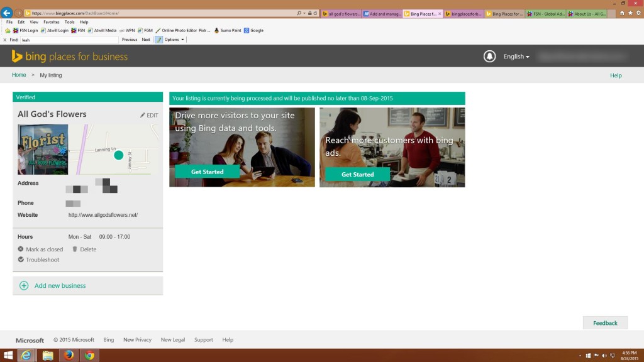Open Firefox from the taskbar
The image size is (644, 362).
pos(69,356)
